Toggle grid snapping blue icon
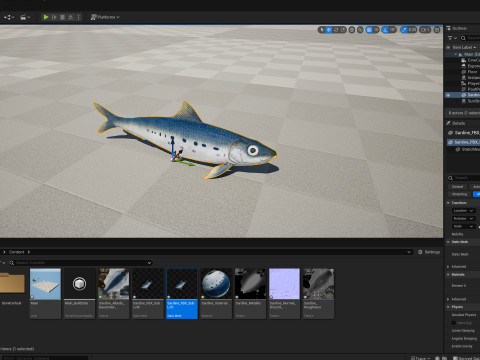Image resolution: width=480 pixels, height=360 pixels. coord(369,30)
